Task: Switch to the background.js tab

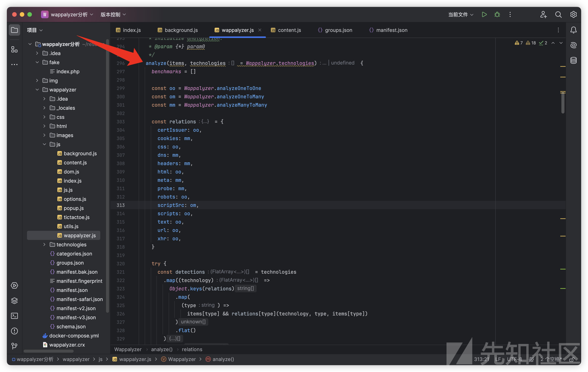Action: 178,30
